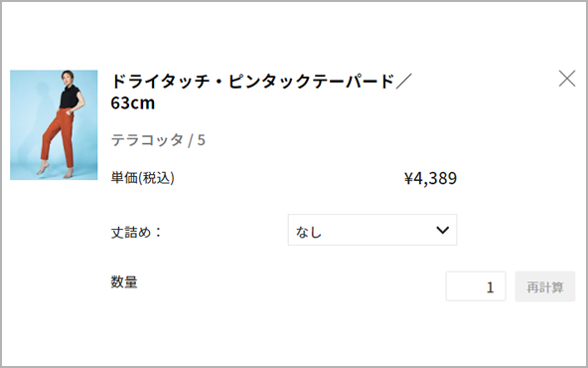Open the terracotta pants product thumbnail

(54, 125)
